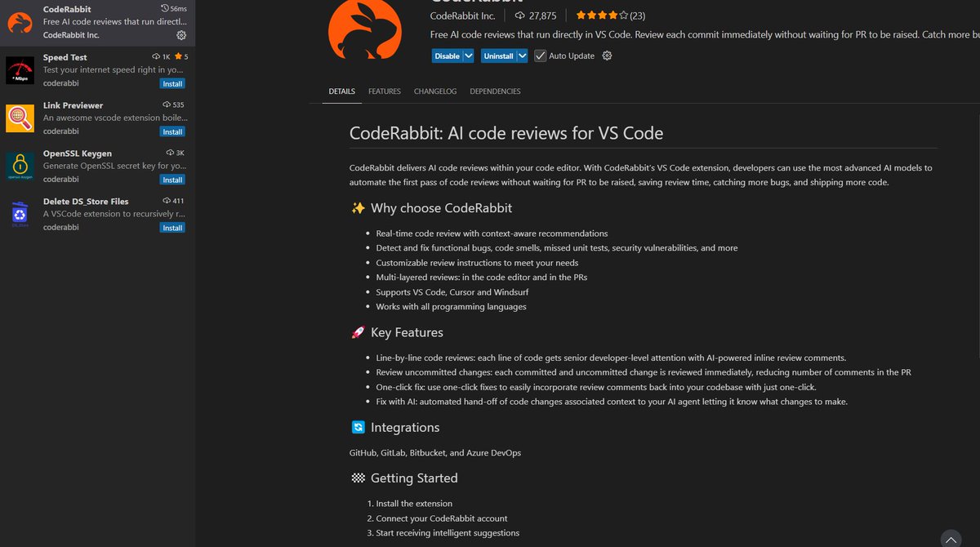Click the 27,875 install count
980x547 pixels.
point(536,15)
